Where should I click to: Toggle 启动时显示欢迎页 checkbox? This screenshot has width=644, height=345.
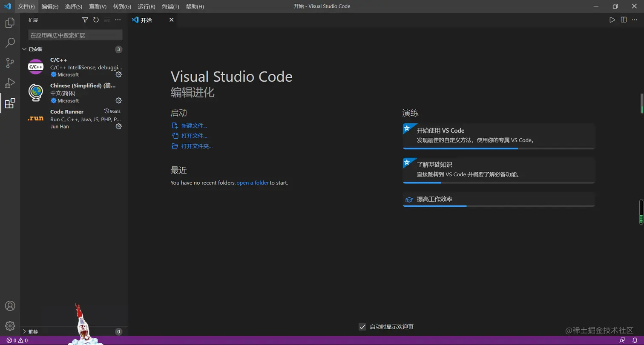point(362,327)
